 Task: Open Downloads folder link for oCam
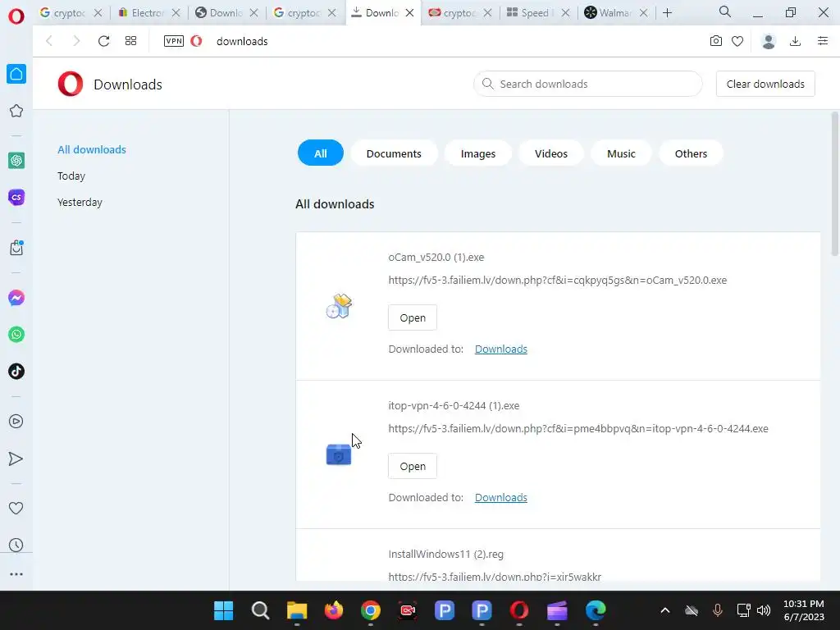[501, 349]
